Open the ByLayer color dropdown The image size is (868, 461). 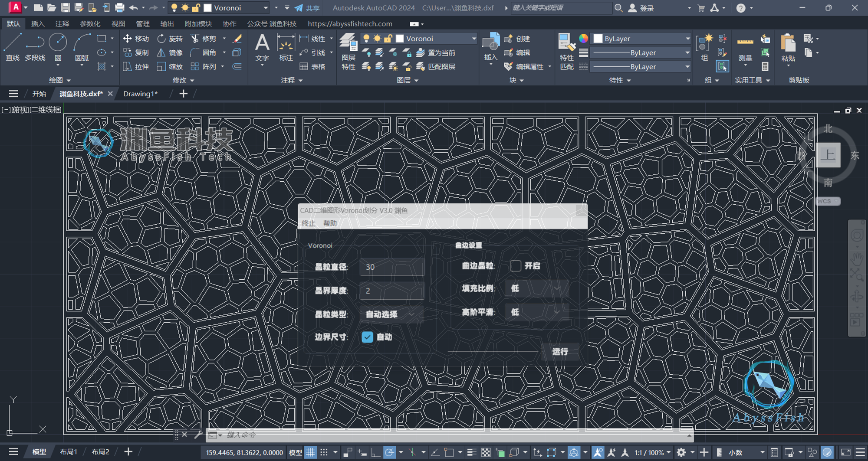click(x=641, y=39)
